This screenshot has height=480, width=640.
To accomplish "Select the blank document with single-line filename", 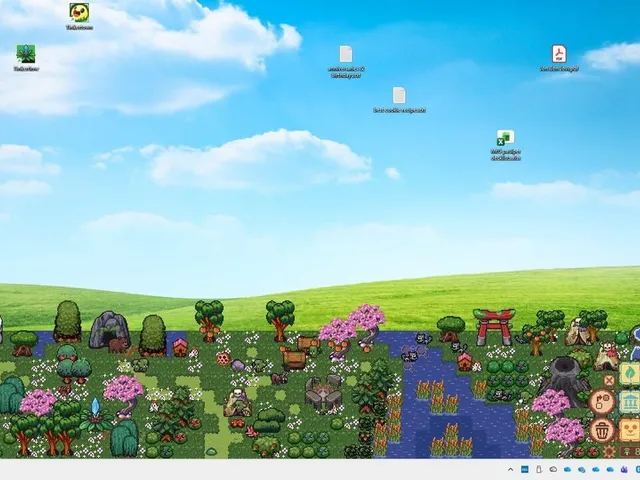I will pos(399,100).
